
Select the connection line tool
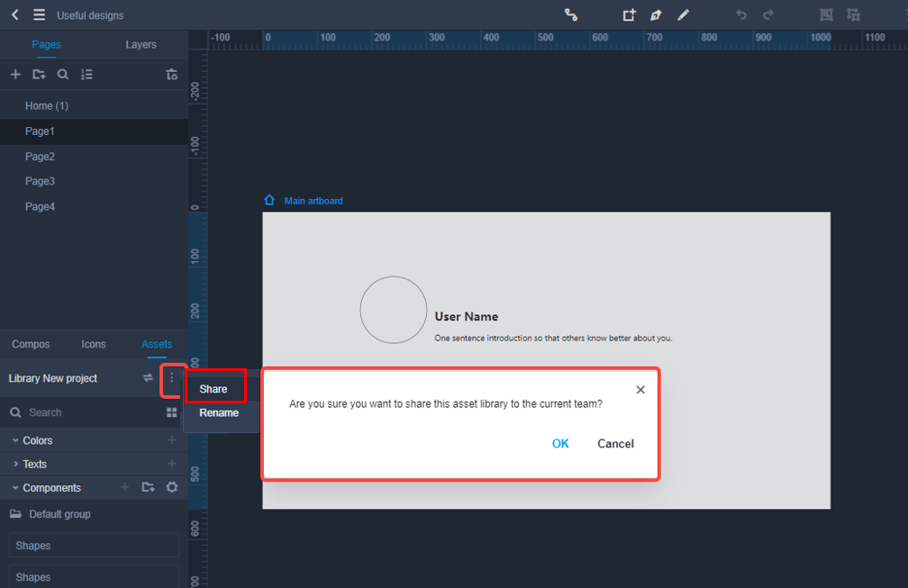pyautogui.click(x=571, y=15)
